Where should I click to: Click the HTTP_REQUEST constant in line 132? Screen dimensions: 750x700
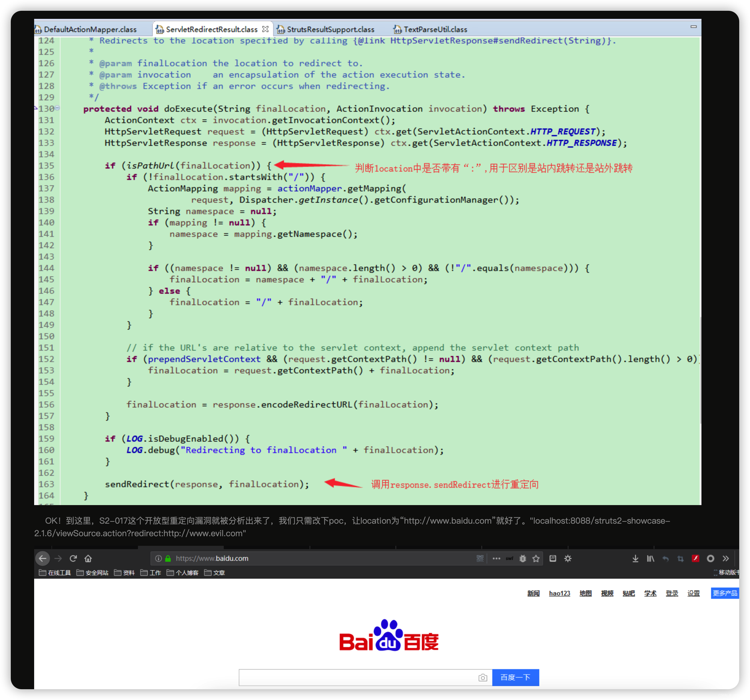(563, 132)
